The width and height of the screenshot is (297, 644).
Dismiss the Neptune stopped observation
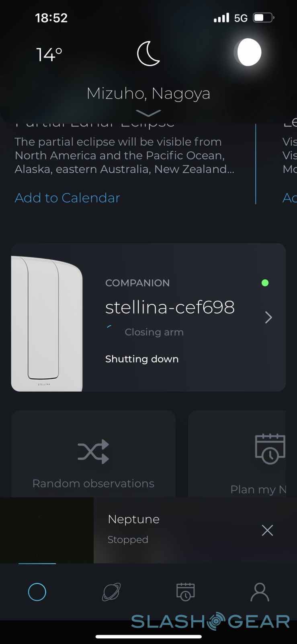[x=267, y=530]
